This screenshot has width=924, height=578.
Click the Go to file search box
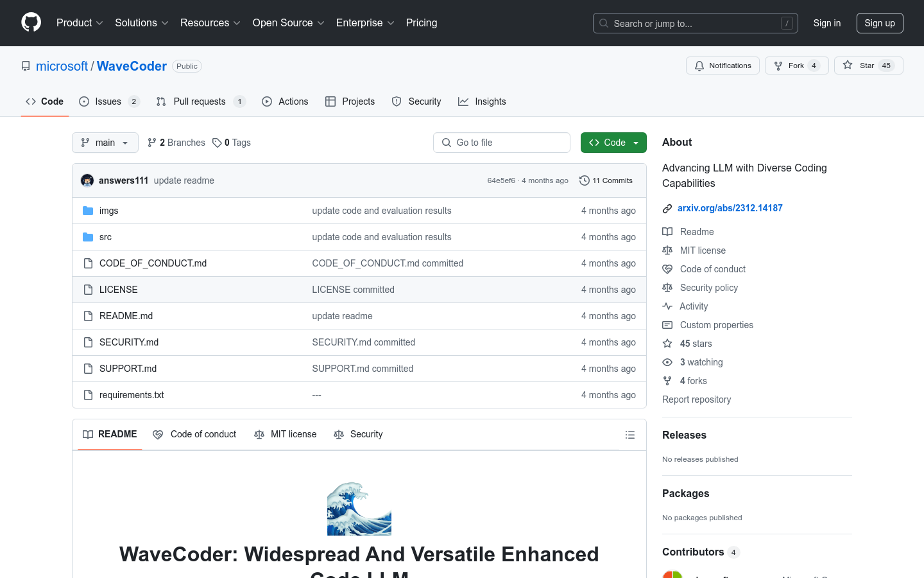tap(502, 143)
